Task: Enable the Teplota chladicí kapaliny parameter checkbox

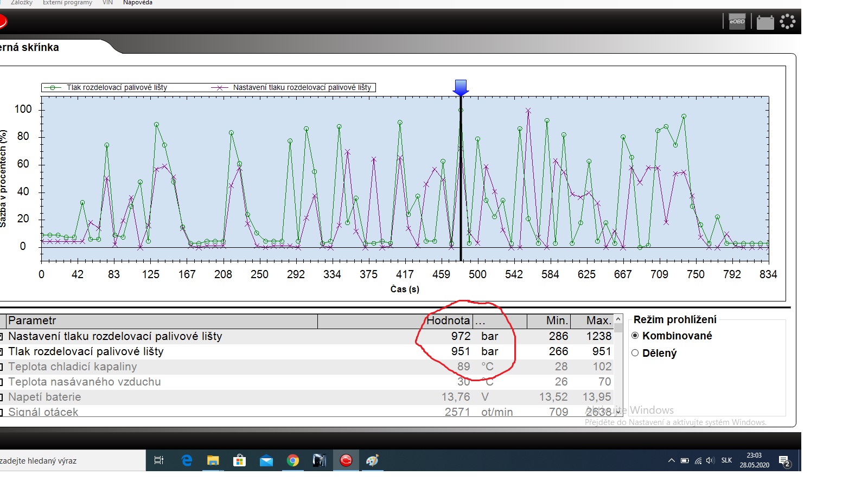Action: click(x=2, y=367)
